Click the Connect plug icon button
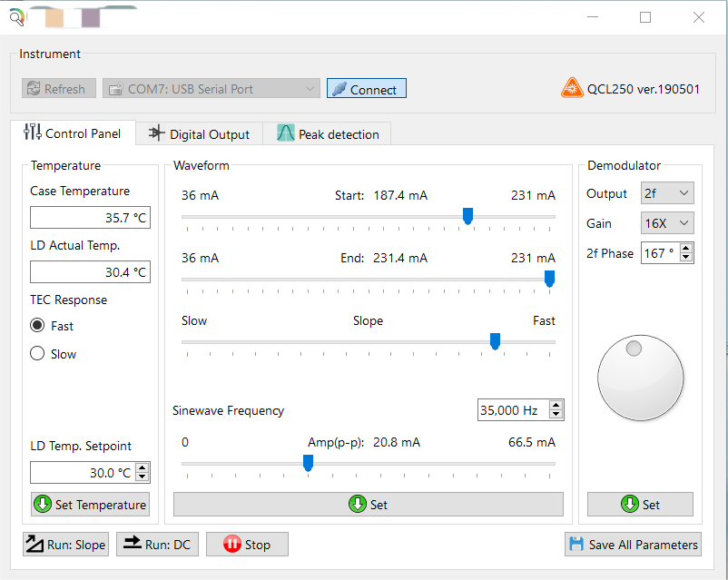728x580 pixels. tap(366, 89)
